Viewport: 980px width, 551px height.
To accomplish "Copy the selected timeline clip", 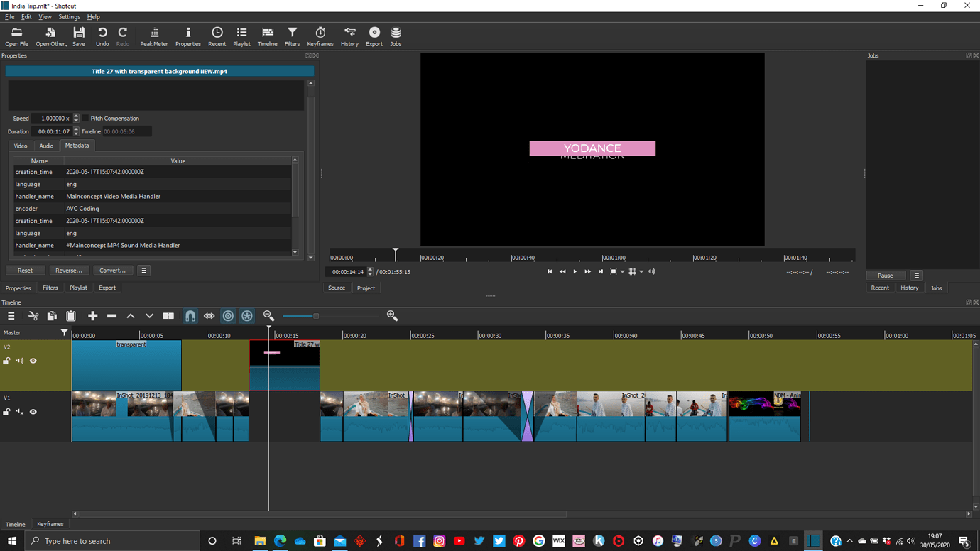I will tap(52, 316).
